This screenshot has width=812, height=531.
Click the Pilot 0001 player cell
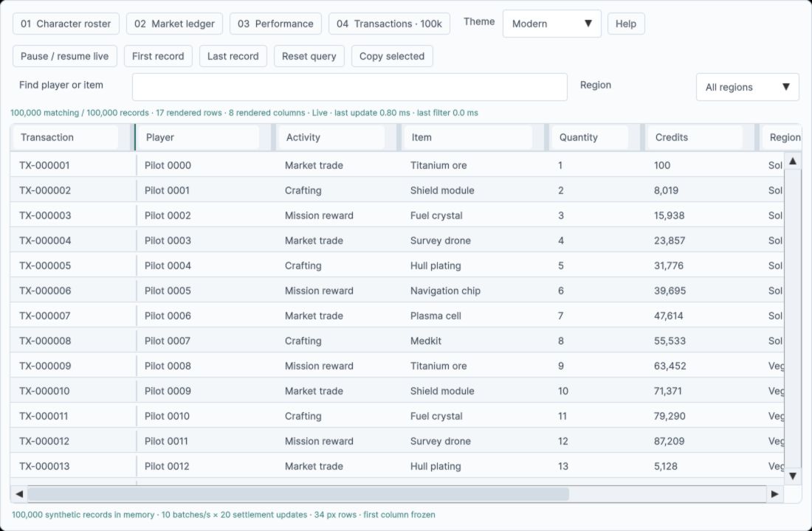206,190
